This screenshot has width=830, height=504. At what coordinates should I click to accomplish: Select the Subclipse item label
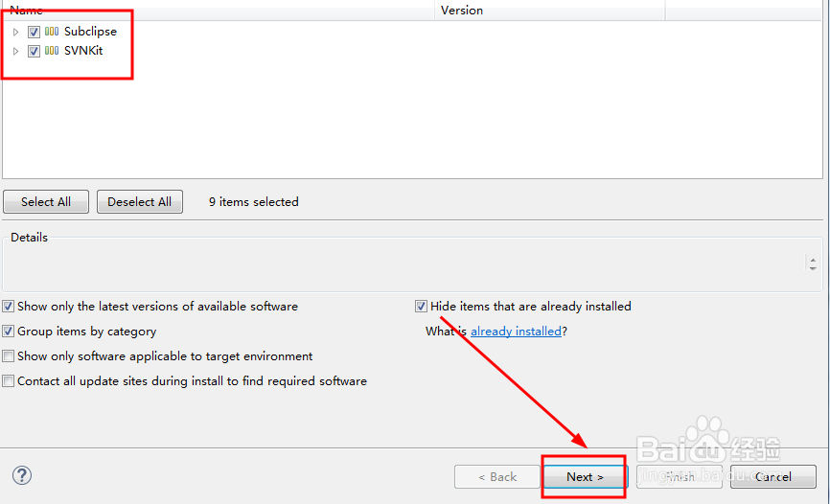pos(90,32)
